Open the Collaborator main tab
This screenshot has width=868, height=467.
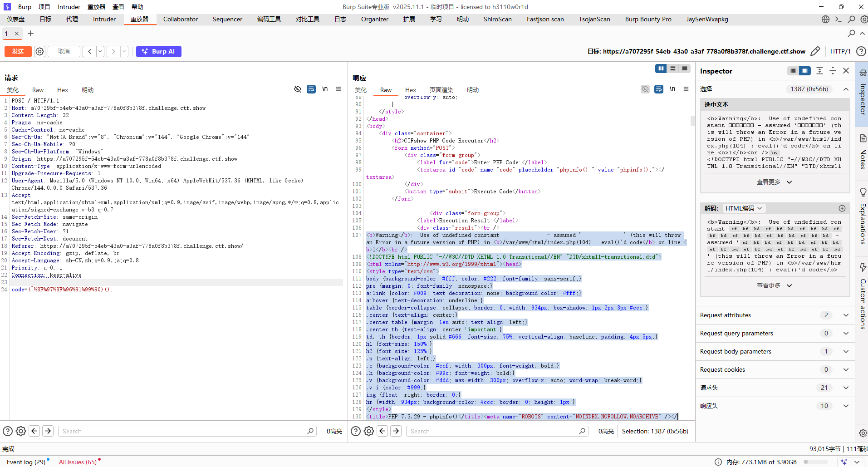point(181,19)
